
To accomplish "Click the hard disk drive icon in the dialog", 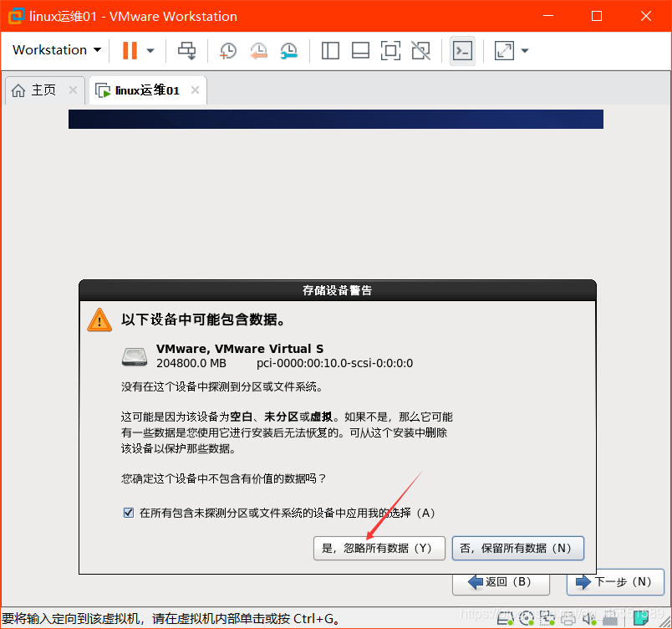I will tap(135, 356).
